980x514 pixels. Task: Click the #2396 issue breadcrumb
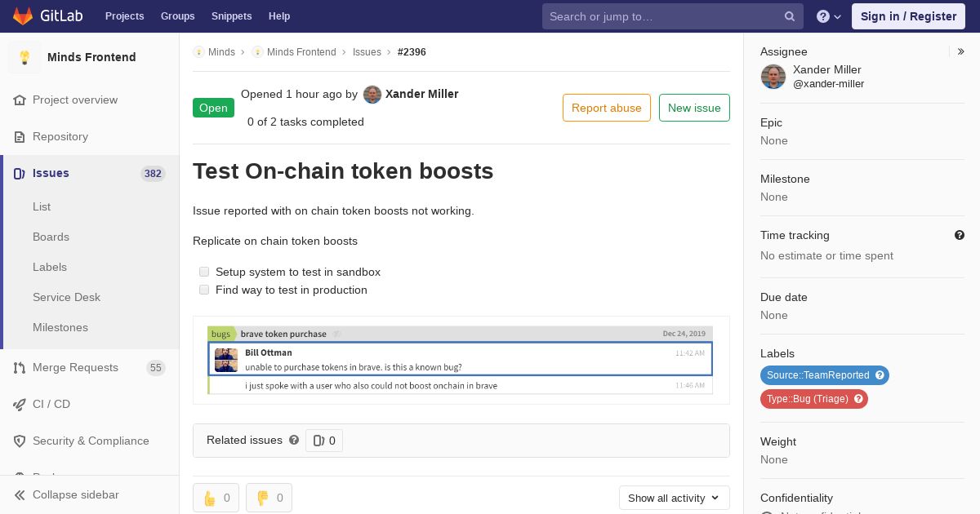click(x=412, y=52)
